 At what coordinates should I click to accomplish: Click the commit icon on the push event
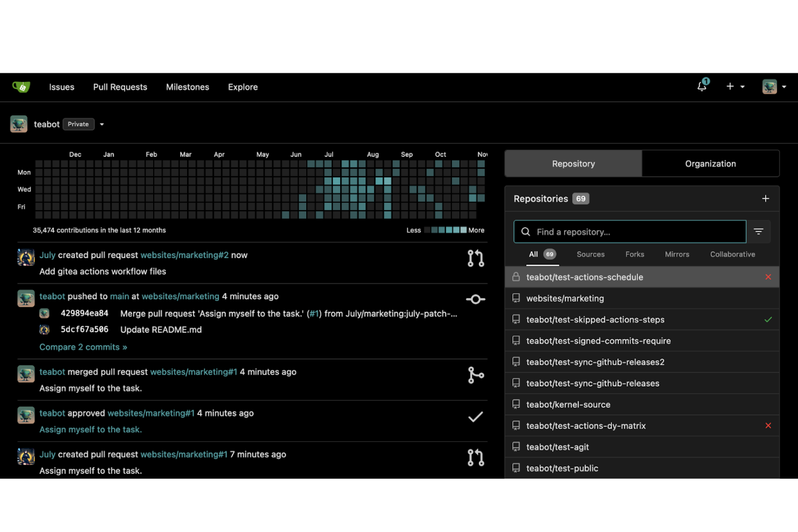476,299
